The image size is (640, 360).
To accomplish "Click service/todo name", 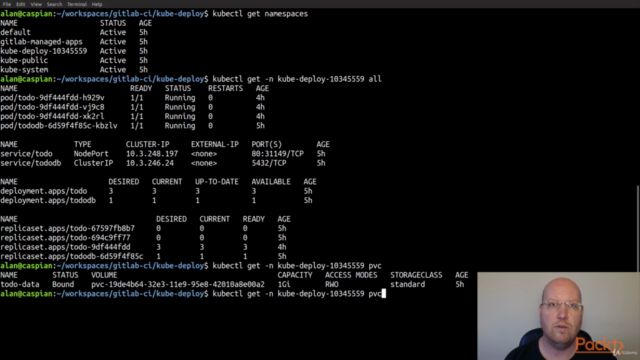I will pos(26,154).
